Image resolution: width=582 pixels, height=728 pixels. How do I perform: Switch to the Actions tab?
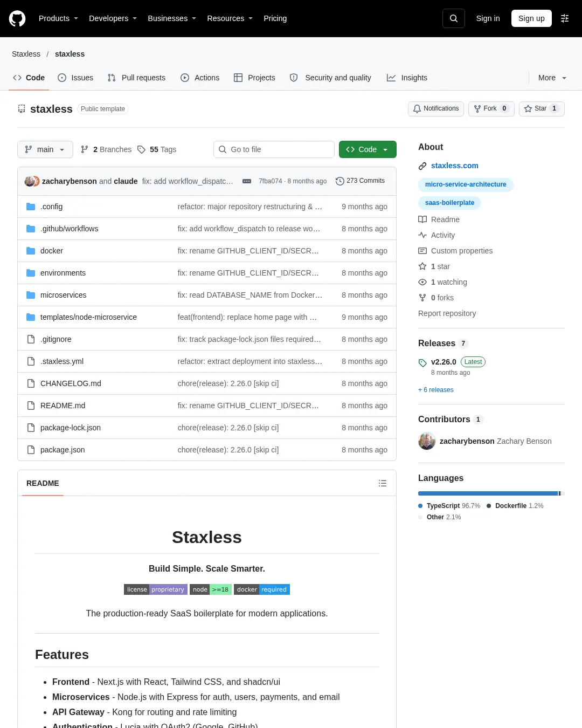[x=200, y=78]
